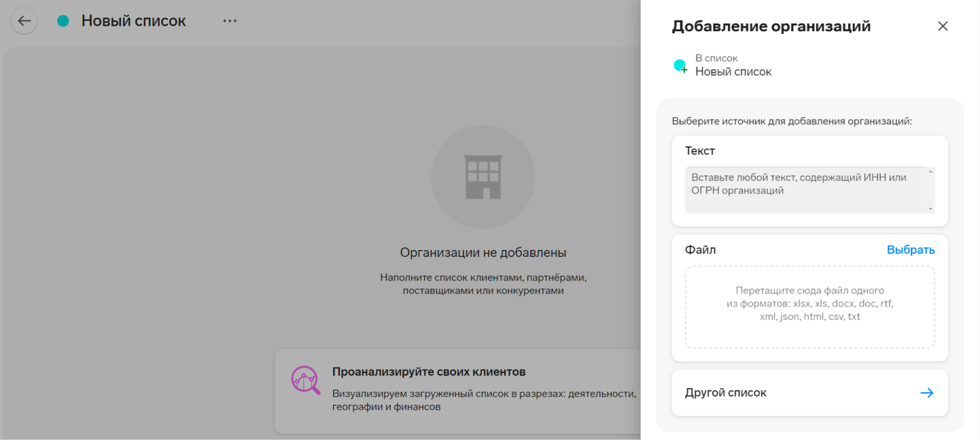Close the Добавление организаций panel
The image size is (980, 440).
(x=943, y=26)
